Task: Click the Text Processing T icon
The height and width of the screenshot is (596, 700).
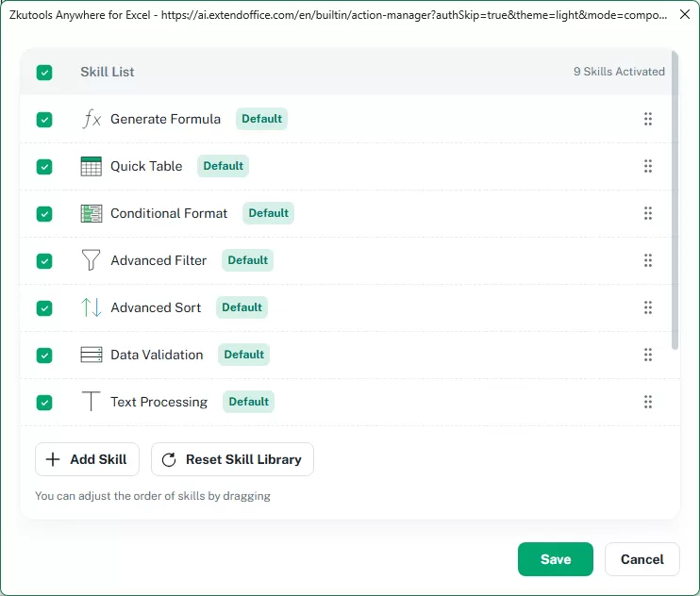Action: 92,401
